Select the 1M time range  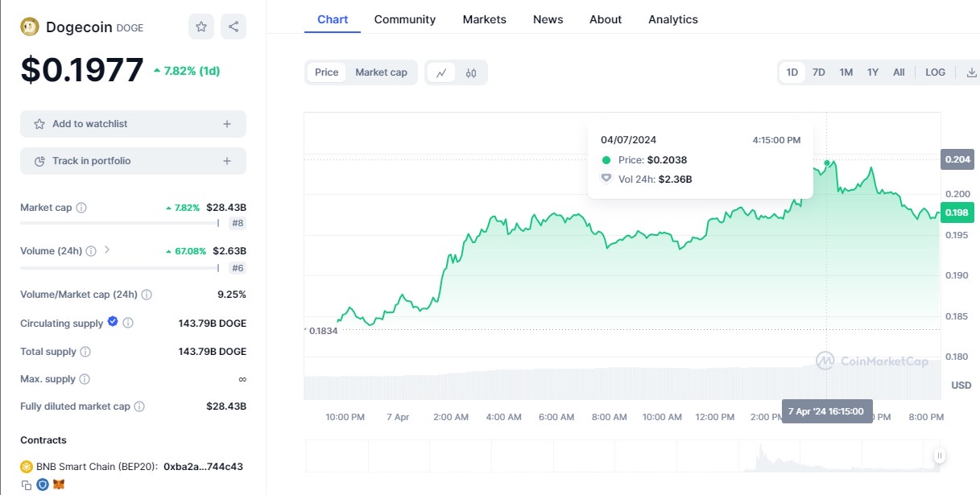pos(846,72)
